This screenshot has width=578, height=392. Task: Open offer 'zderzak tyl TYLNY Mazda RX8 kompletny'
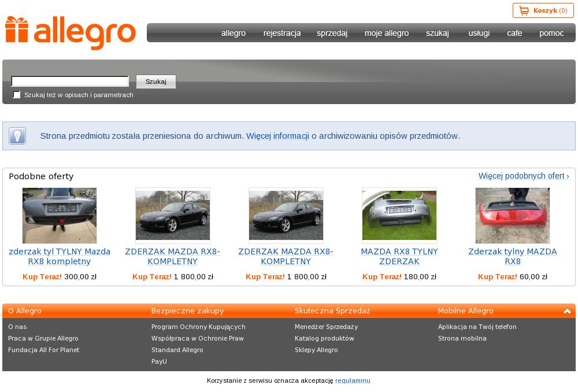click(x=60, y=256)
